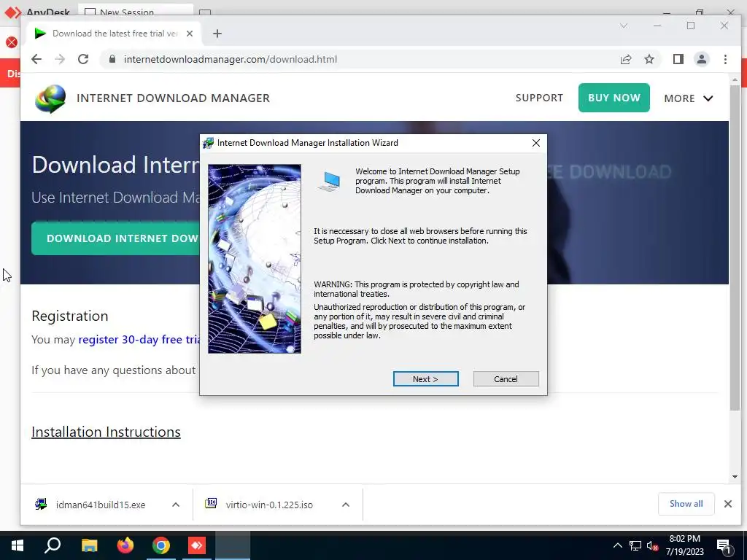Close the Installation Wizard dialog with X
This screenshot has width=747, height=560.
pos(536,143)
